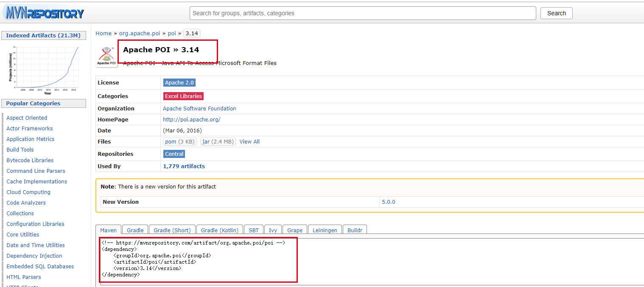Download the pom (3 KB) file
The image size is (644, 287).
click(180, 142)
